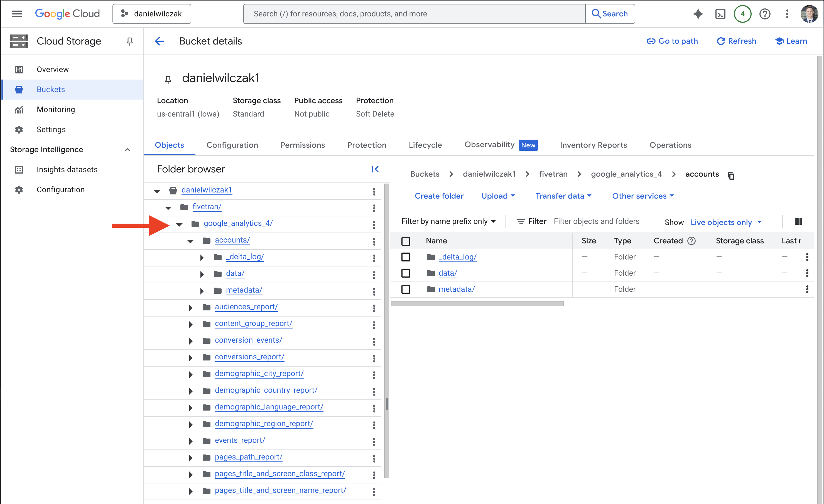Screen dimensions: 824x504
Task: Switch to the Operations tab
Action: (x=670, y=145)
